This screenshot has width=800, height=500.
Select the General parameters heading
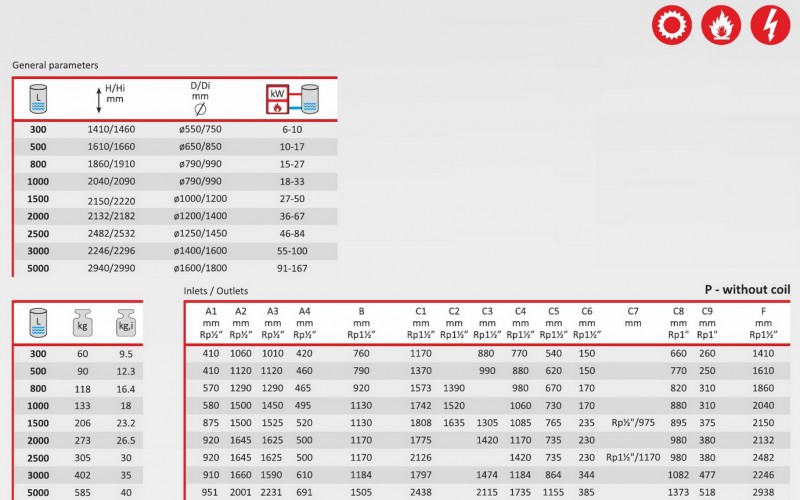coord(55,65)
